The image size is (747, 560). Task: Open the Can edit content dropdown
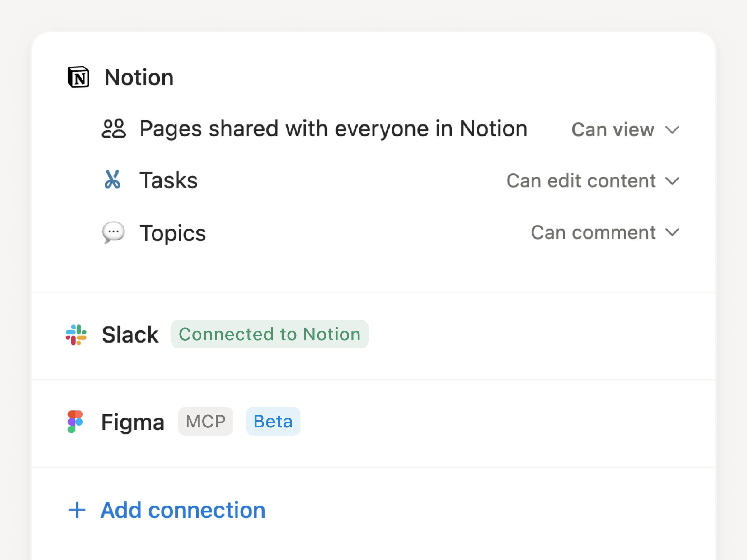point(592,181)
